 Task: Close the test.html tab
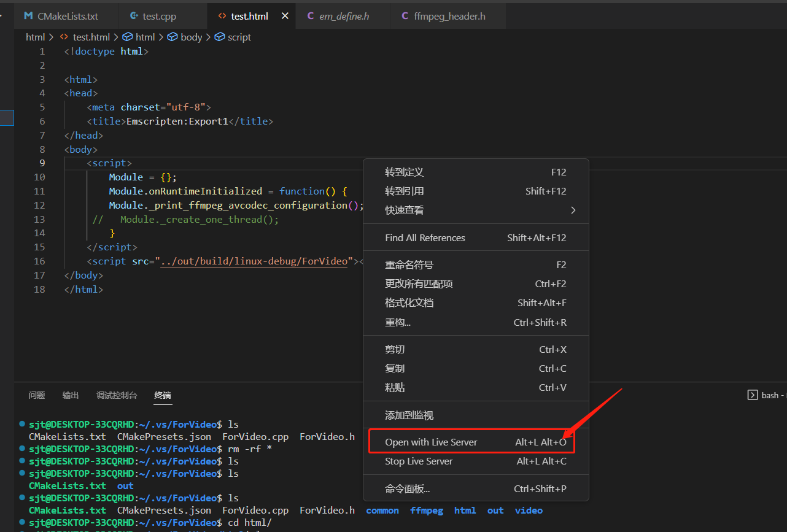pos(285,16)
